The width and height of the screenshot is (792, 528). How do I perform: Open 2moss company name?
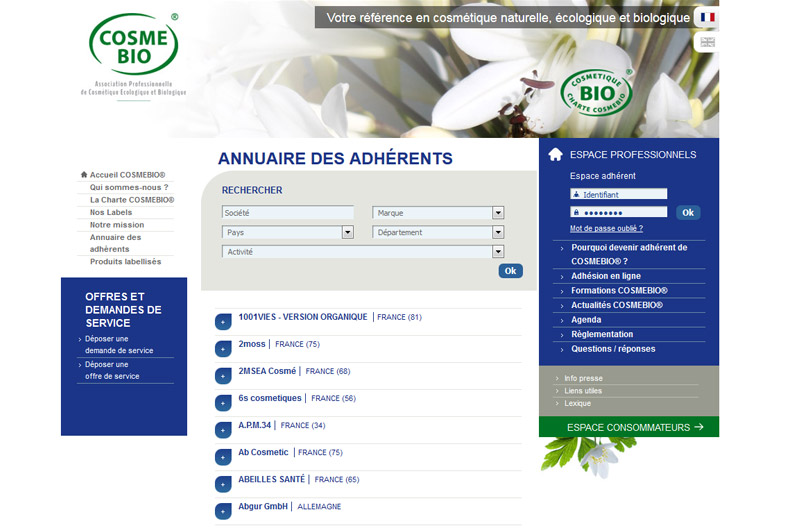pos(252,344)
